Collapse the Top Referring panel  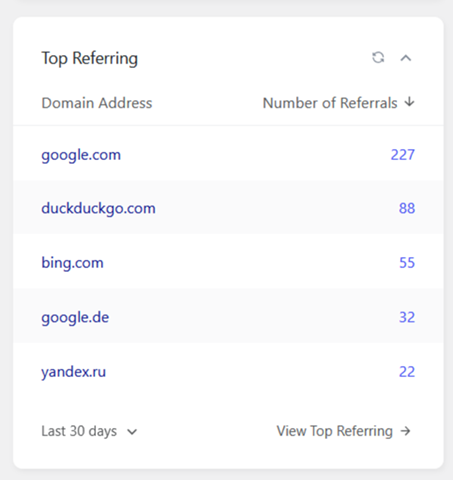point(406,58)
